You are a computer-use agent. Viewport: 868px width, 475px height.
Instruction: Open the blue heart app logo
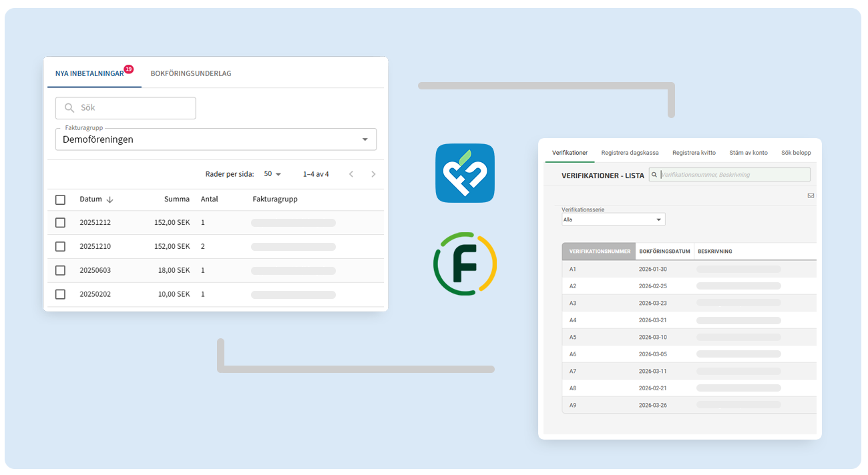click(x=465, y=173)
